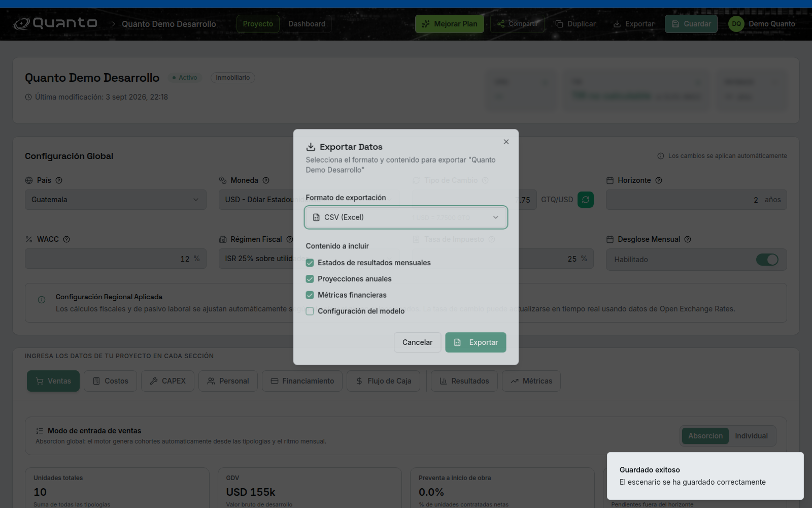This screenshot has width=812, height=508.
Task: Click the calendar icon next to Horizonte
Action: coord(610,180)
